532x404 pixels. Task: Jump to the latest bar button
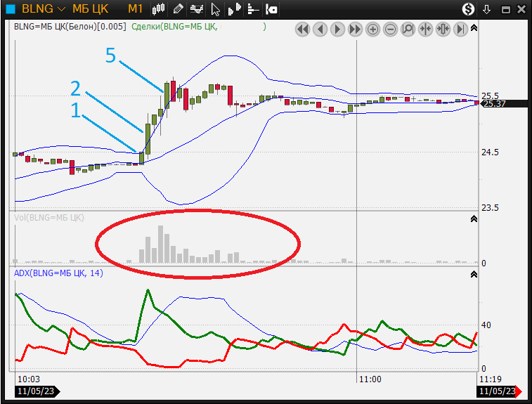pyautogui.click(x=461, y=30)
